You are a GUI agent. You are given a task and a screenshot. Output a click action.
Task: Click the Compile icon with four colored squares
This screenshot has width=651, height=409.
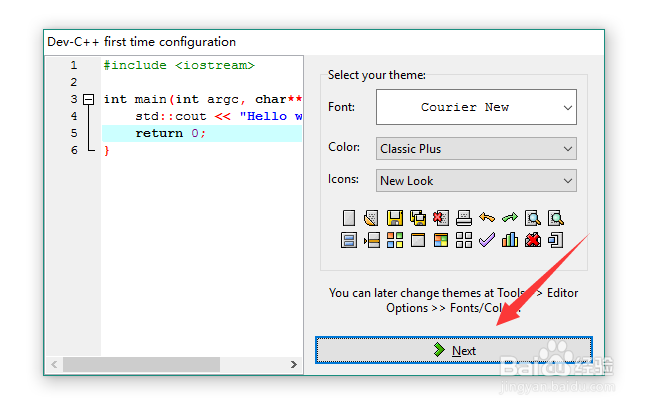394,240
